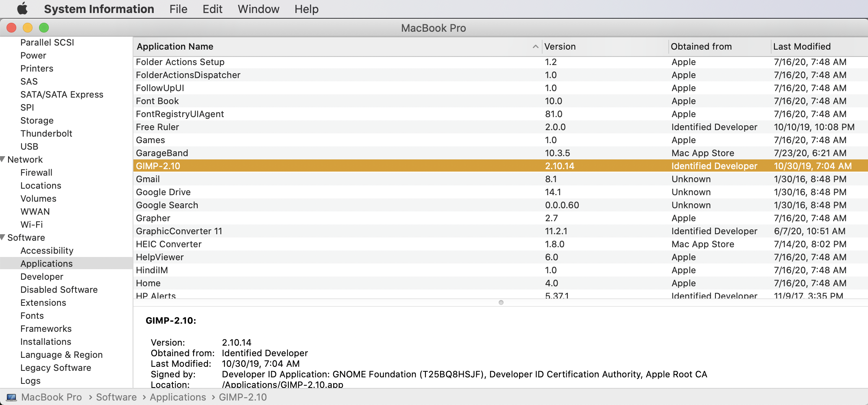Select the Font Book application row
868x405 pixels.
(x=501, y=101)
